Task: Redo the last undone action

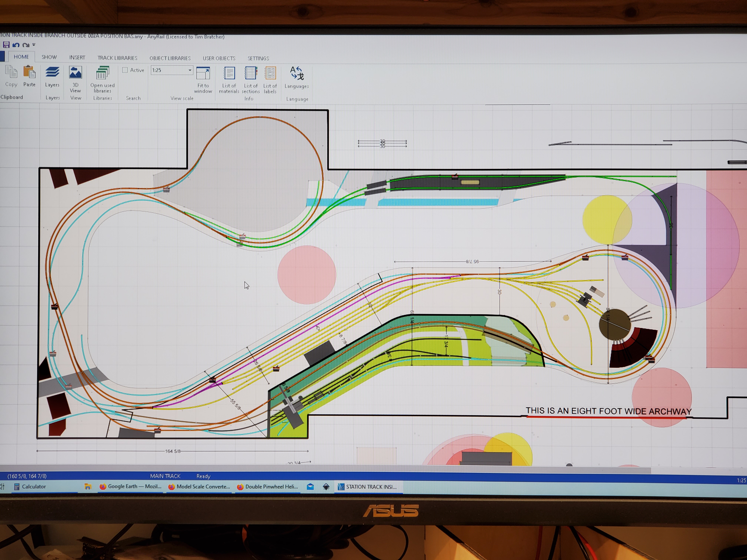Action: tap(26, 45)
